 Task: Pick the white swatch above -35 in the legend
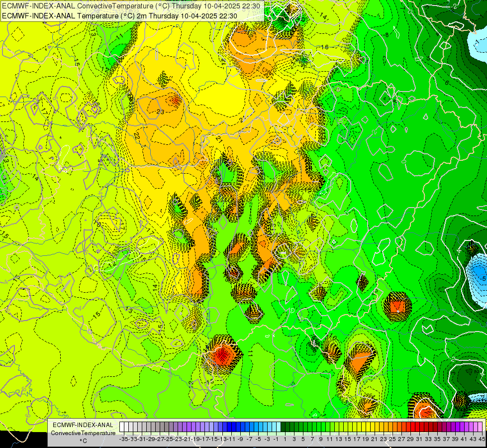pos(122,427)
